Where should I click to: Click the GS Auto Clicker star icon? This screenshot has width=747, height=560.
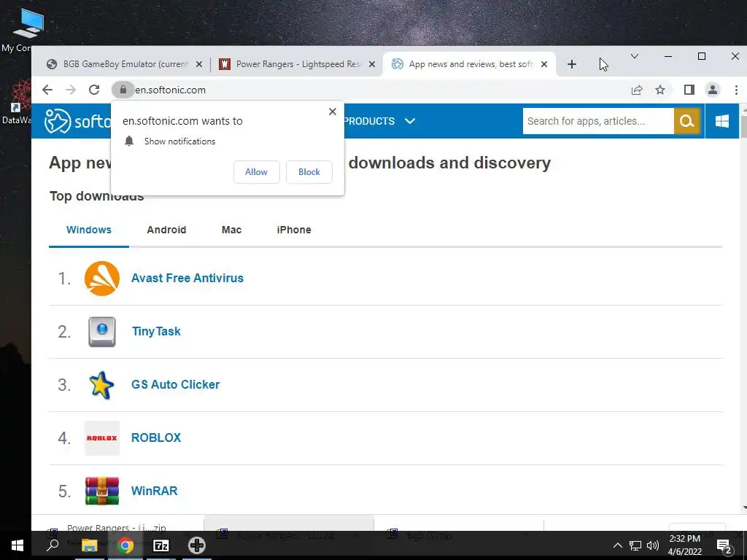coord(101,385)
